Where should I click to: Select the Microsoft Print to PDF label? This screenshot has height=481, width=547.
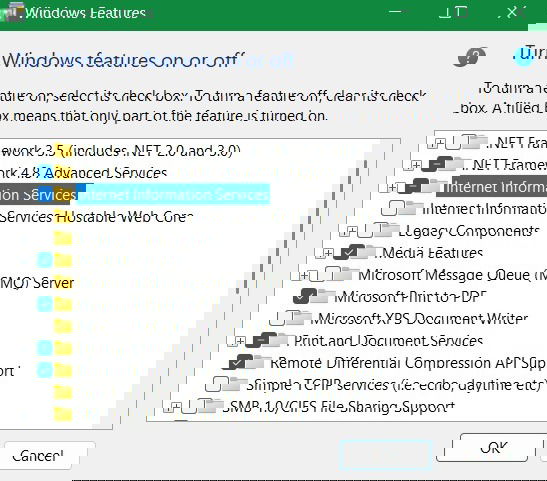(410, 297)
